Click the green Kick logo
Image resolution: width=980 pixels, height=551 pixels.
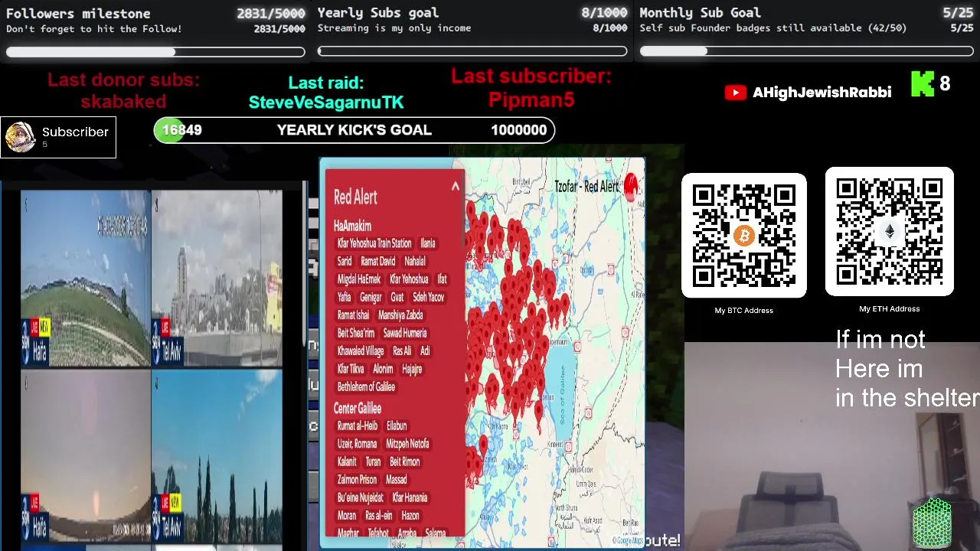(x=923, y=84)
